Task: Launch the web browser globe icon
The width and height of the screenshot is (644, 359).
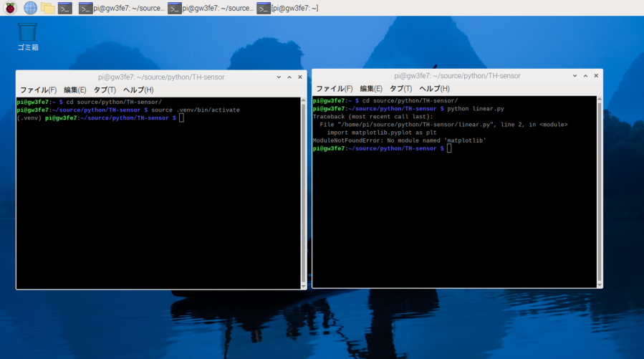Action: click(30, 8)
